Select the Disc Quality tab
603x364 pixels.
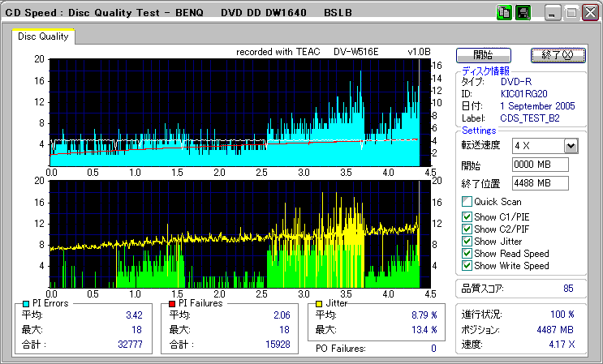tap(43, 36)
